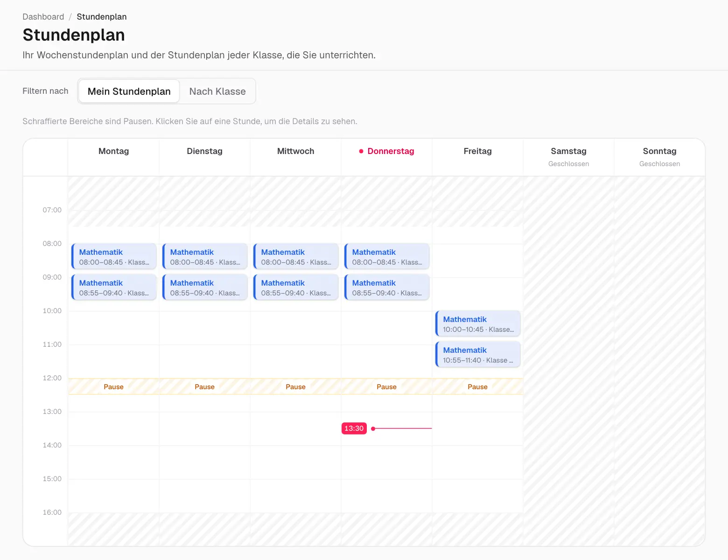Click the 11:00 time label

tap(52, 344)
